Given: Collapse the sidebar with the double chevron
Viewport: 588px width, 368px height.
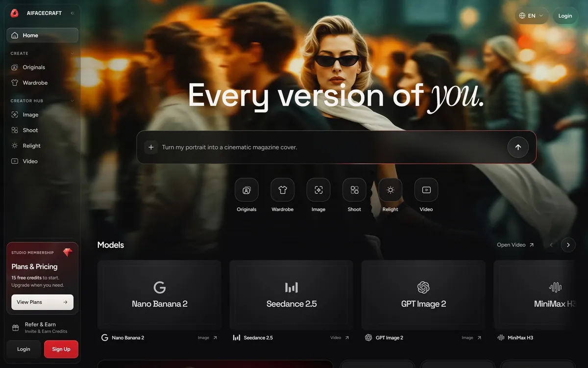Looking at the screenshot, I should click(73, 13).
